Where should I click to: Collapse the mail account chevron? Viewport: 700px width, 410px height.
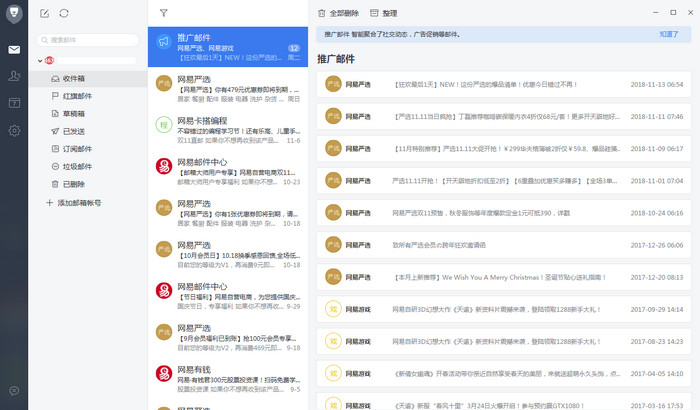40,61
